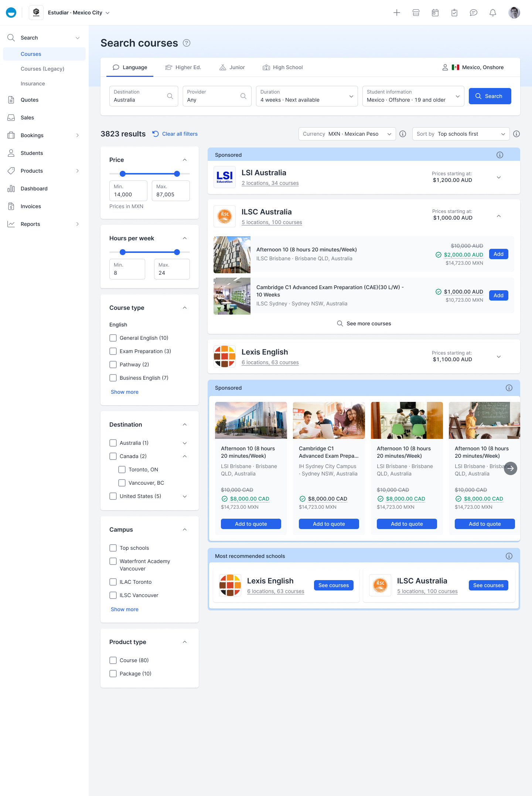Open the tasks clipboard icon

pyautogui.click(x=454, y=13)
